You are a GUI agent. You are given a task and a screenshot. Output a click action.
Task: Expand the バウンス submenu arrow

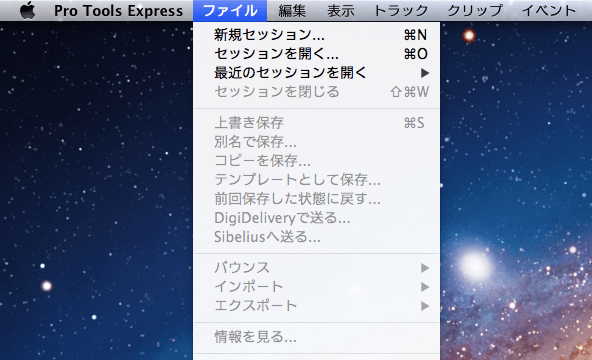click(x=425, y=268)
